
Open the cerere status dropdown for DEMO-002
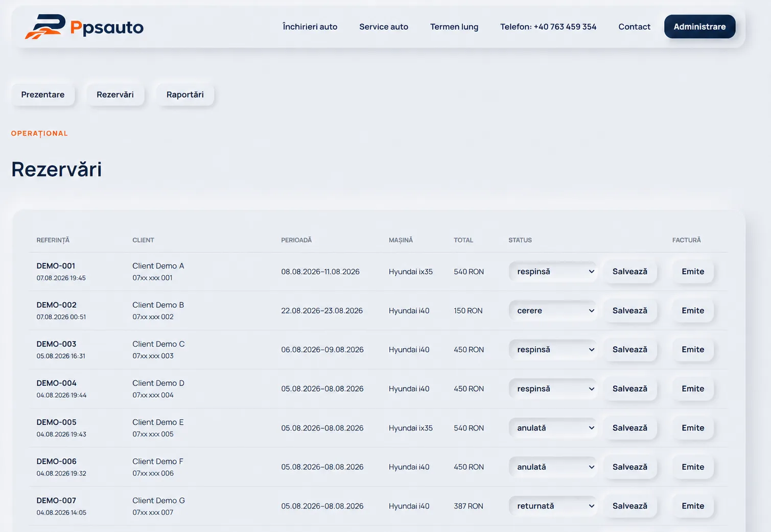click(x=553, y=310)
